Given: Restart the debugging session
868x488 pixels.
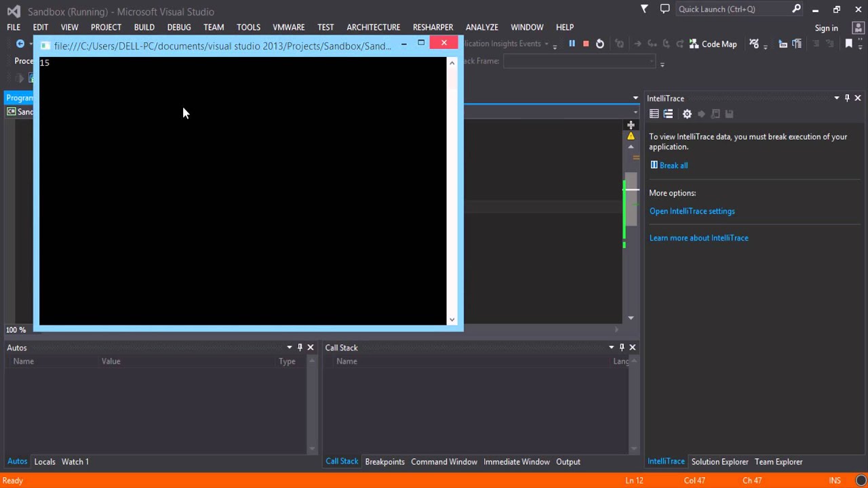Looking at the screenshot, I should pos(600,43).
